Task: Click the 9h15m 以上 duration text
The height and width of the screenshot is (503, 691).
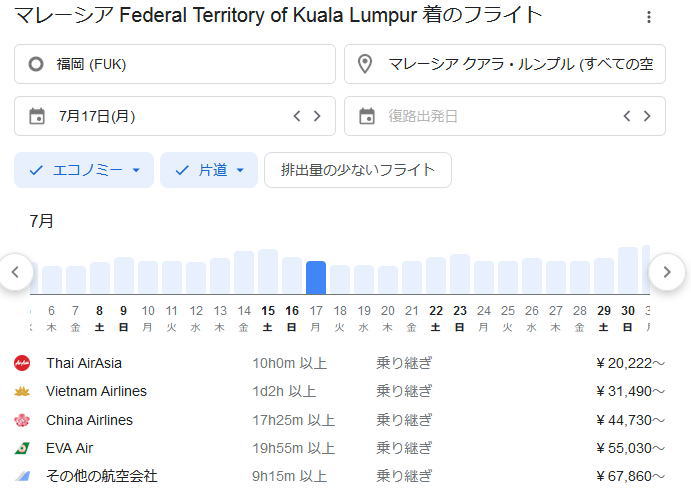Action: tap(290, 477)
